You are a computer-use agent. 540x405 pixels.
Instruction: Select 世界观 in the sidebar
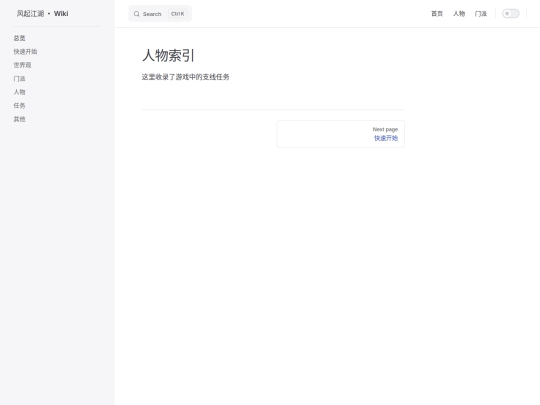[22, 65]
